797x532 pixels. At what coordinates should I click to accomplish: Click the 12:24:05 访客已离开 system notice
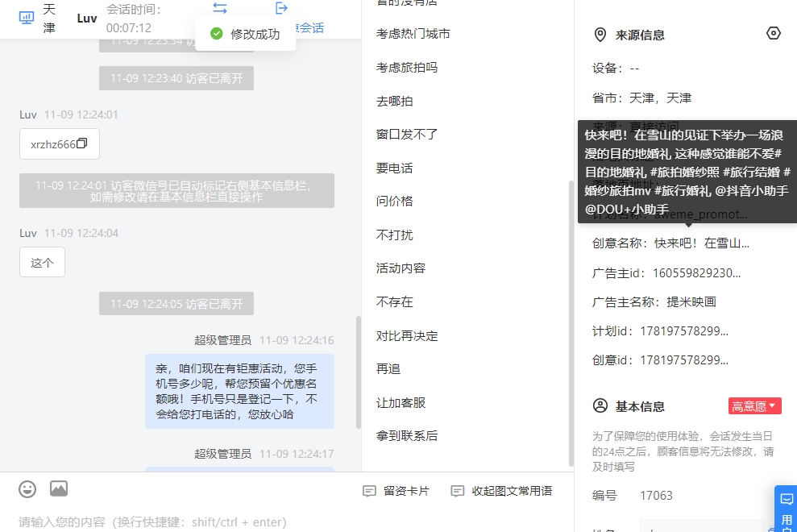176,304
